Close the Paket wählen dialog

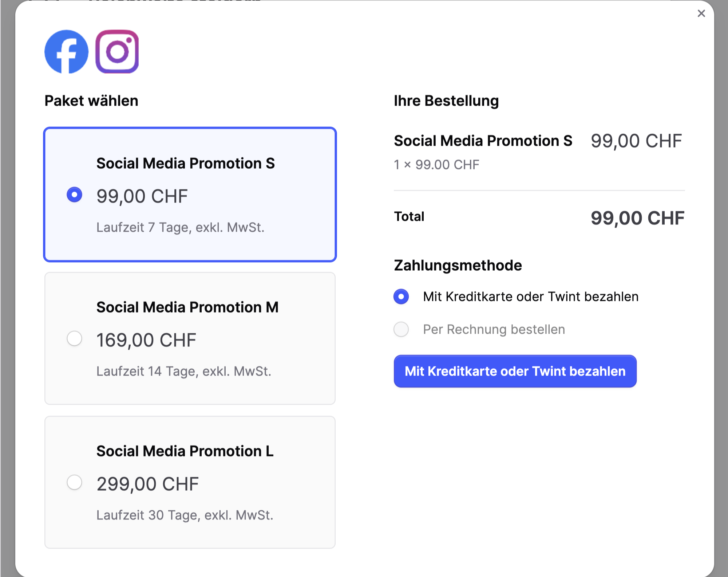coord(701,13)
